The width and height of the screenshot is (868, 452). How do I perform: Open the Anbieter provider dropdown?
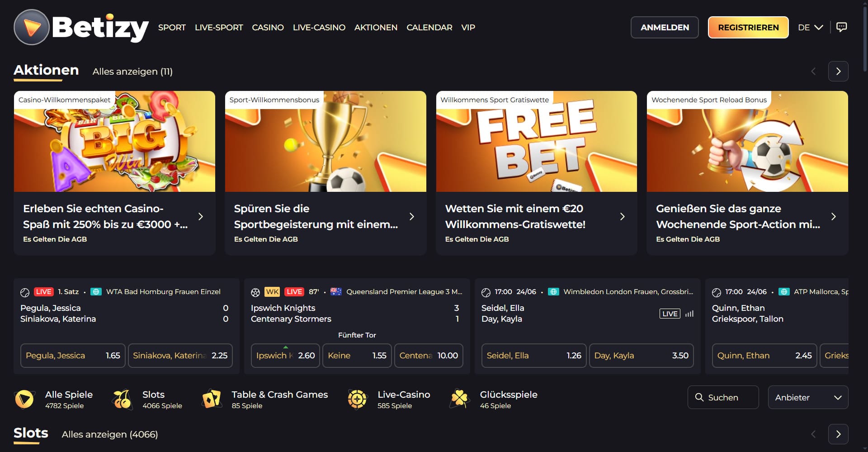(808, 397)
